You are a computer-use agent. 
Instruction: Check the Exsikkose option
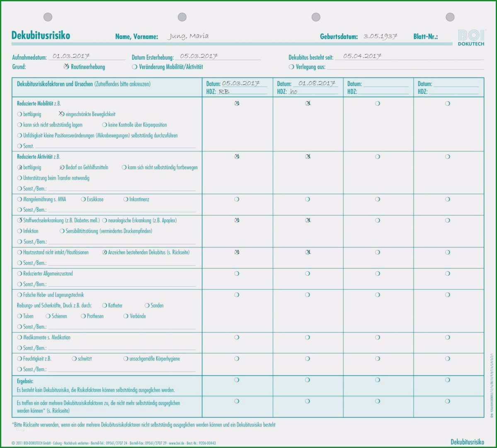click(x=83, y=199)
